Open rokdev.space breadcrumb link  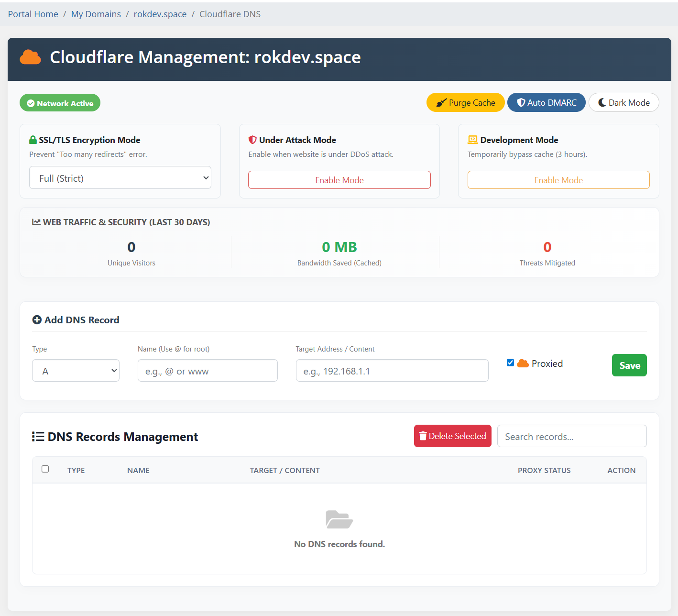[x=160, y=14]
